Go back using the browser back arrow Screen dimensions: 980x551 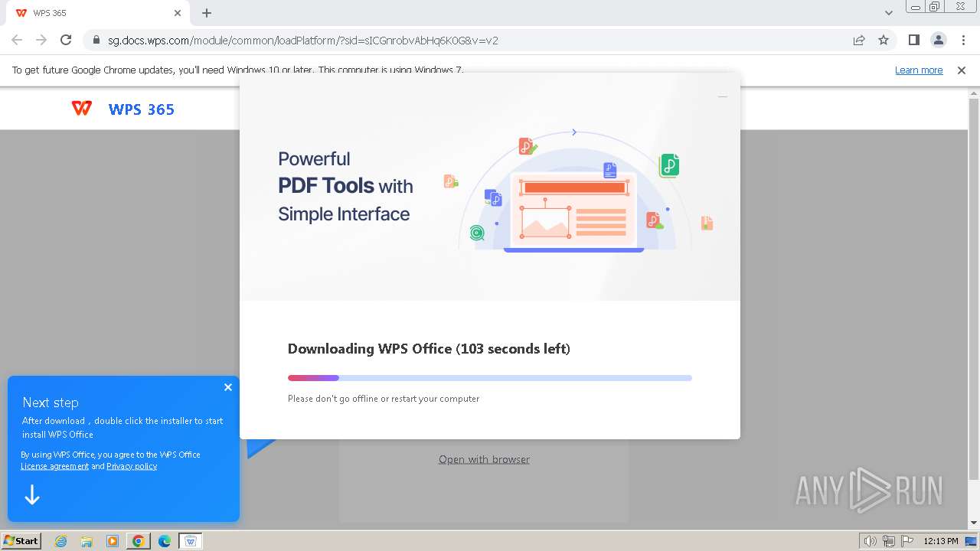(x=17, y=40)
